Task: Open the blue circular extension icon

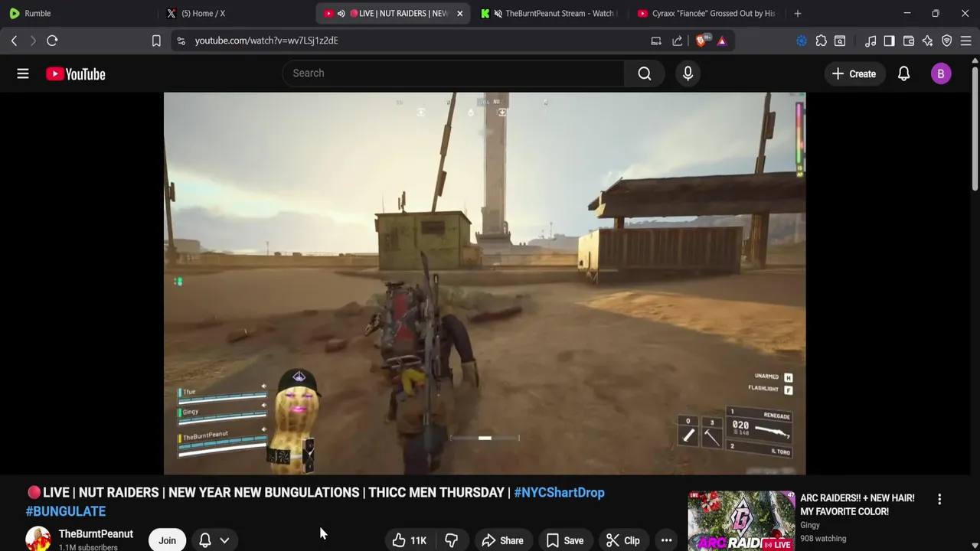Action: coord(802,41)
